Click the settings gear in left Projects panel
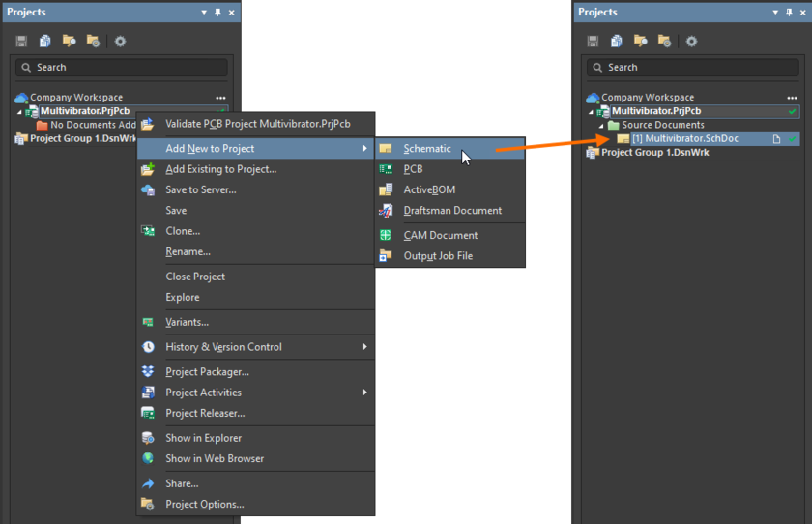 (120, 41)
